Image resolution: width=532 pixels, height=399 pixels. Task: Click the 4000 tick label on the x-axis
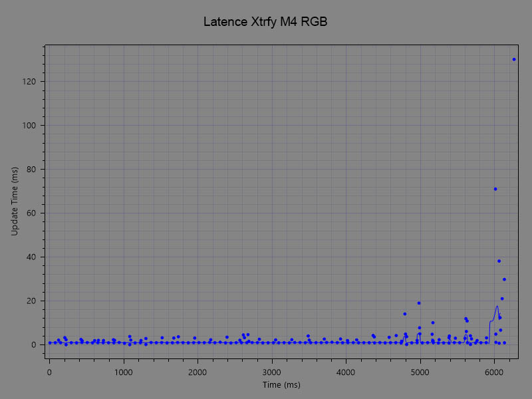point(346,372)
